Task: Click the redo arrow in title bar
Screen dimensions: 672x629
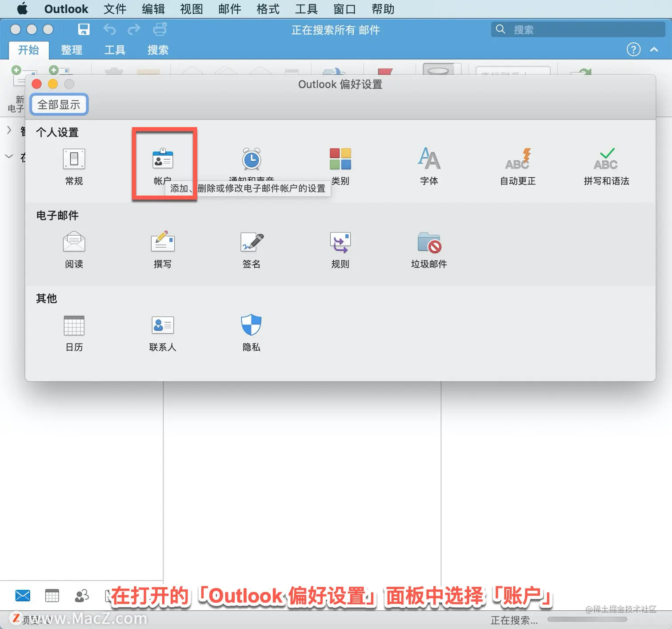Action: pos(134,29)
